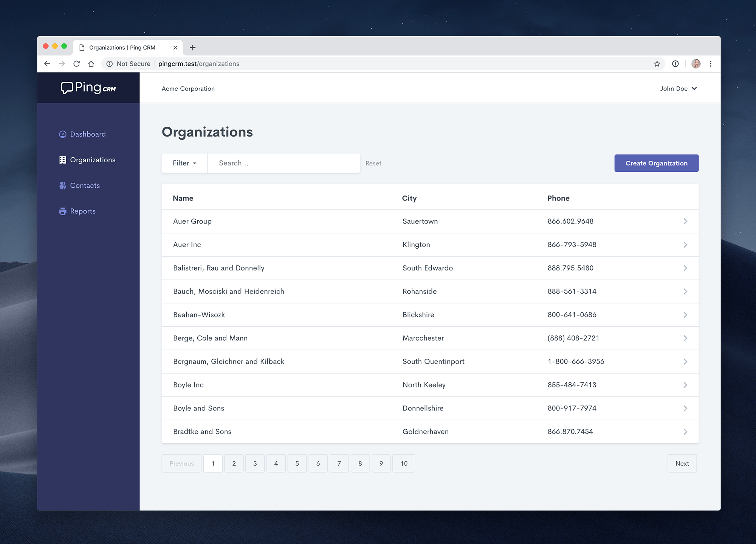Click the Reports menu item in sidebar
The height and width of the screenshot is (544, 756).
83,211
